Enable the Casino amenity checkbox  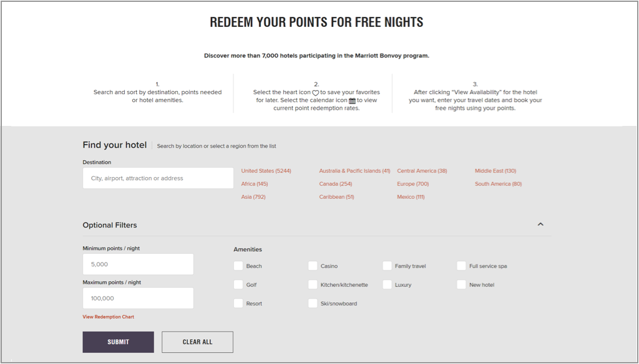coord(313,266)
